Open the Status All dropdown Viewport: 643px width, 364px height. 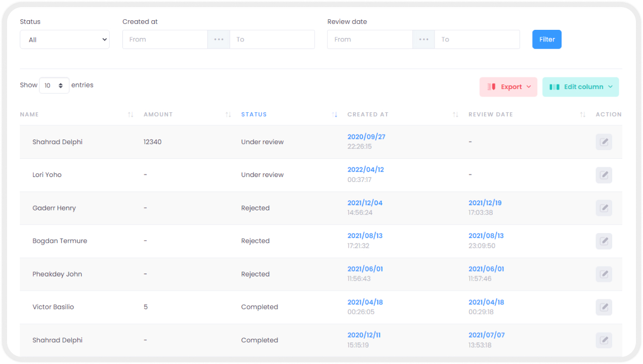tap(65, 39)
